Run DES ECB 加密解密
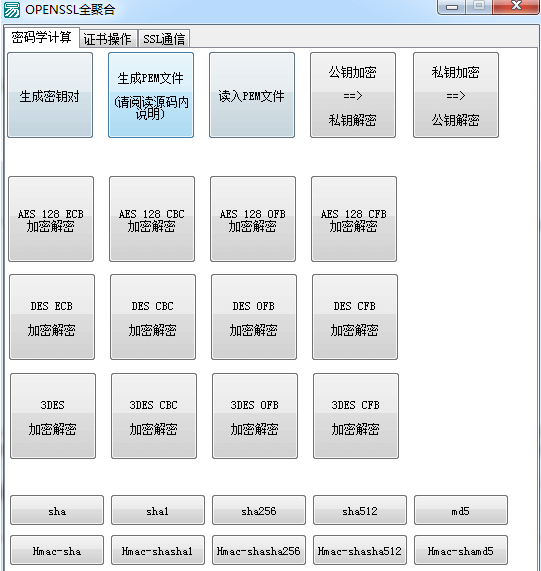The width and height of the screenshot is (541, 571). pyautogui.click(x=52, y=317)
